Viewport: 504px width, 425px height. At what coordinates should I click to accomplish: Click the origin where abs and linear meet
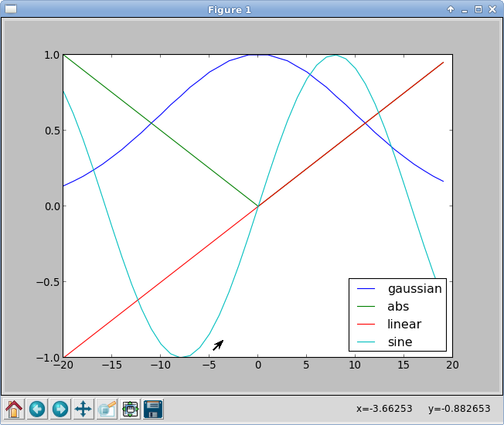(x=258, y=206)
